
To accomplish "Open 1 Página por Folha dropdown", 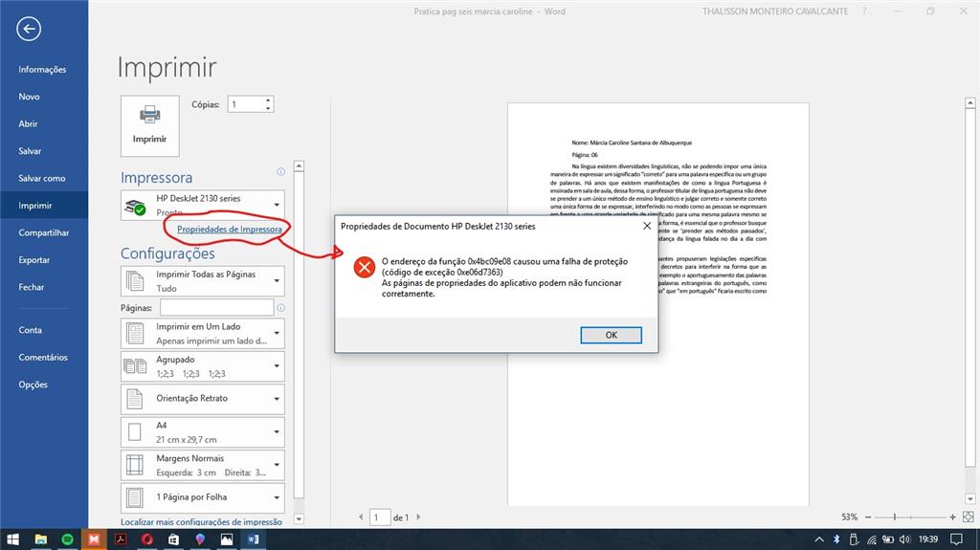I will tap(203, 497).
